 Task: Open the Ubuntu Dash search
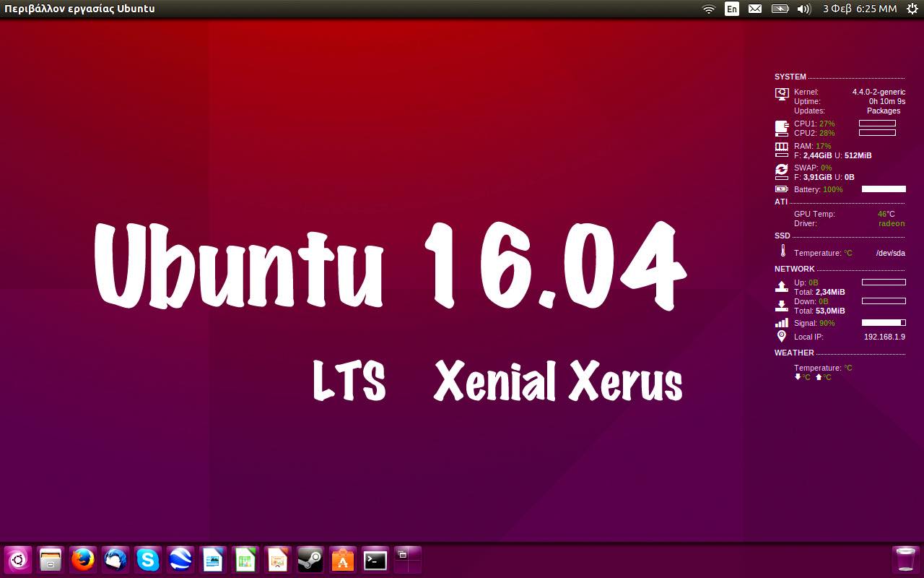pyautogui.click(x=17, y=558)
